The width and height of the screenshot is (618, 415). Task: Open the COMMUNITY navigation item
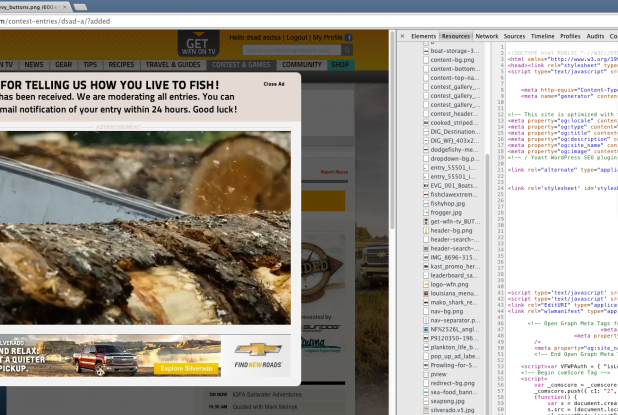pos(302,65)
